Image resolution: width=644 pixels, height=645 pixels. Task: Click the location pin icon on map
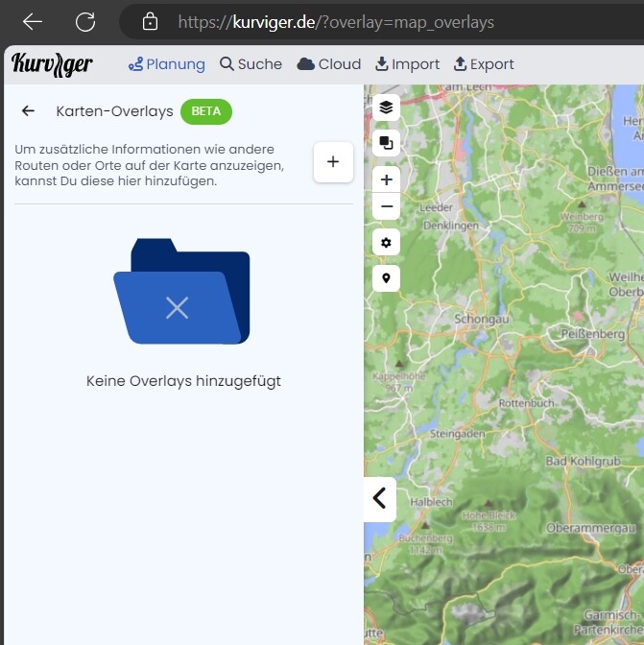(x=386, y=278)
